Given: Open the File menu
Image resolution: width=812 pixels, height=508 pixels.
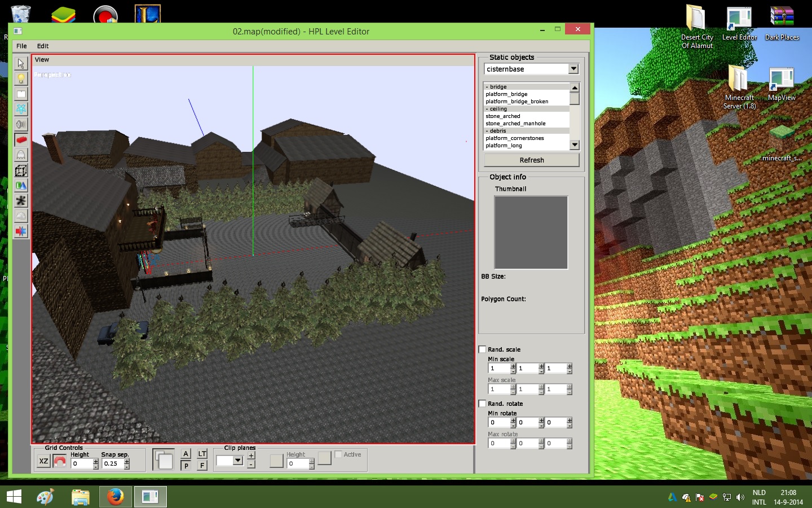Looking at the screenshot, I should [21, 46].
